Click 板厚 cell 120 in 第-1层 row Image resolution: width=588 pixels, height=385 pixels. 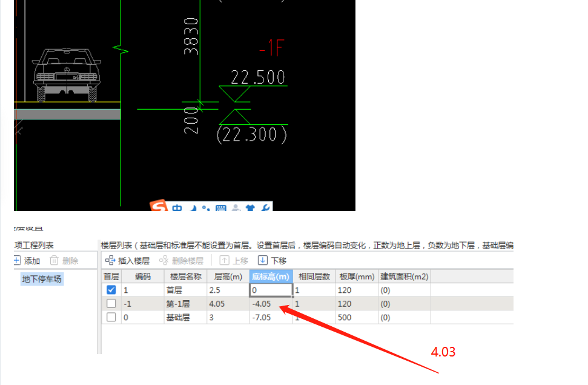click(x=357, y=304)
